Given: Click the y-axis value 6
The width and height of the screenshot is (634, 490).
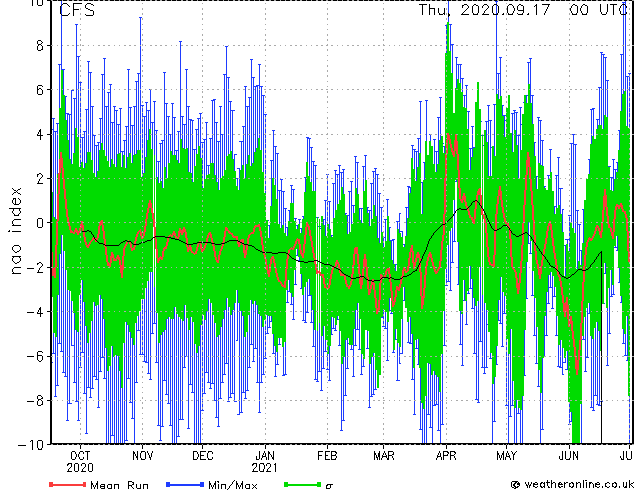Looking at the screenshot, I should (40, 90).
